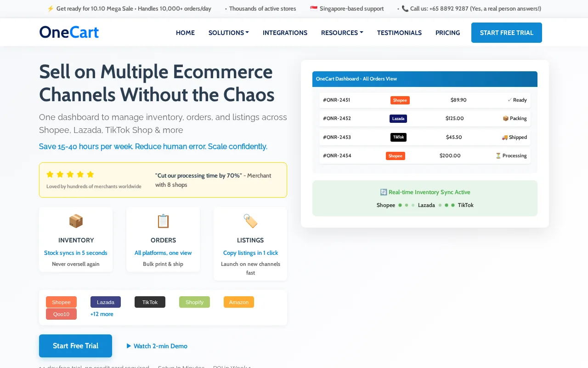
Task: Click the $125.00 order amount
Action: point(455,118)
